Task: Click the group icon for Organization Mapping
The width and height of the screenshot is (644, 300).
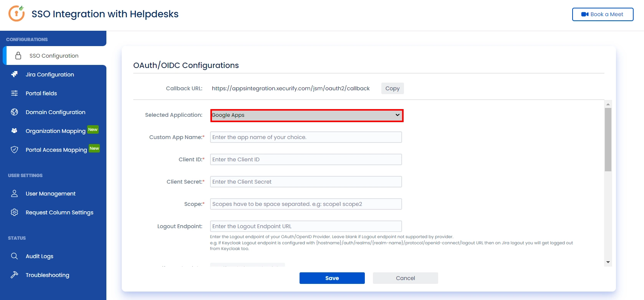Action: 14,131
